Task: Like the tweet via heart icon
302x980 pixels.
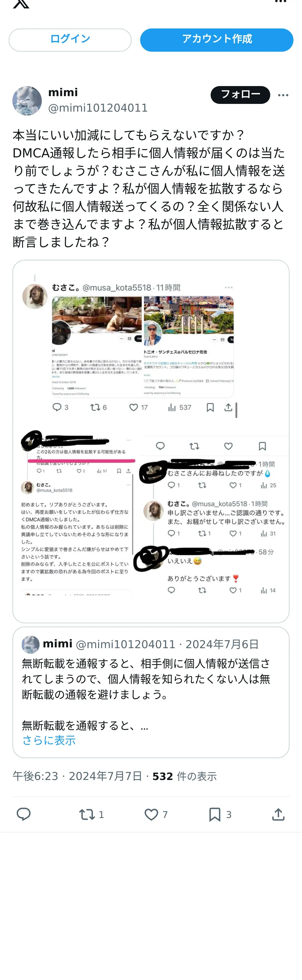Action: (x=156, y=815)
